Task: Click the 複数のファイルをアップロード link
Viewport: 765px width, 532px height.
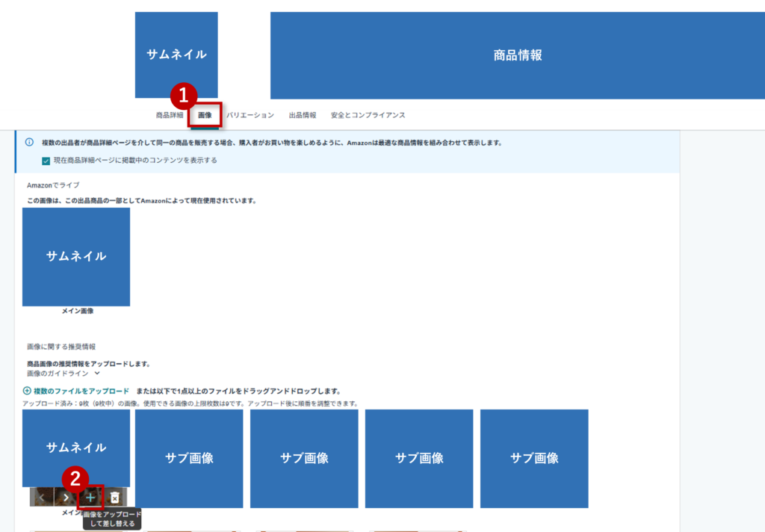Action: tap(81, 389)
